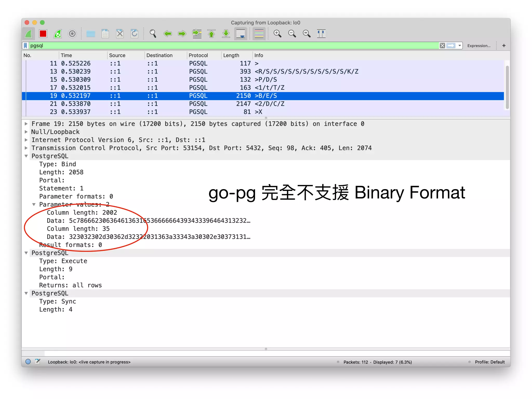
Task: Click into the pgsql filter field
Action: click(x=233, y=46)
